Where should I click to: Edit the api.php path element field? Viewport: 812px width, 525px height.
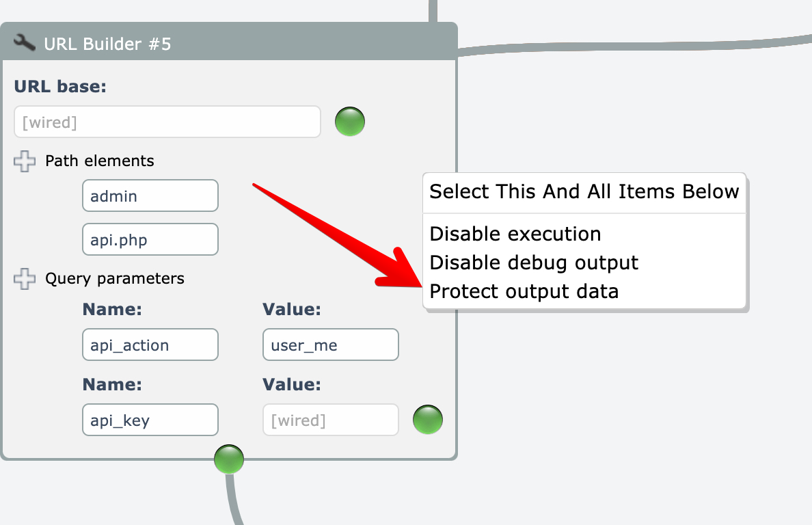(x=150, y=240)
